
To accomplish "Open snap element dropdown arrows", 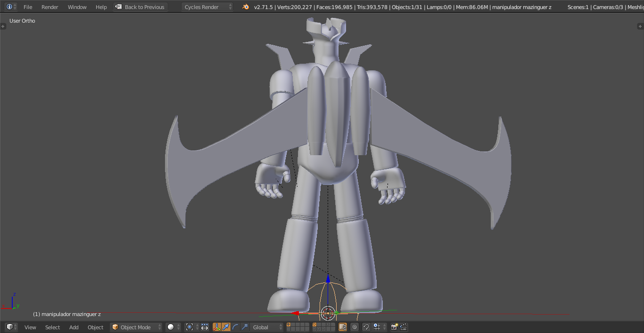I will (385, 327).
